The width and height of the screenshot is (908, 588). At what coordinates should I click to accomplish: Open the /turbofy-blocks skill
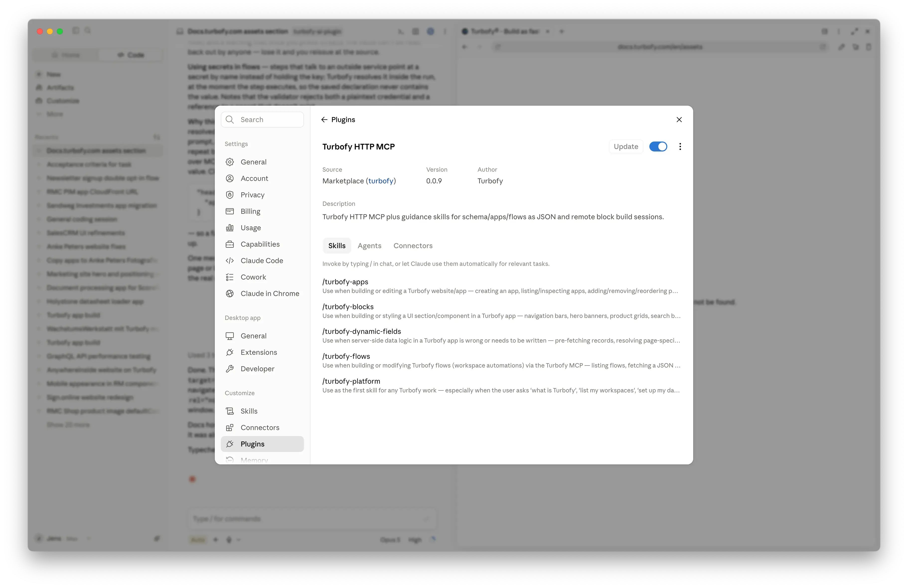click(501, 311)
